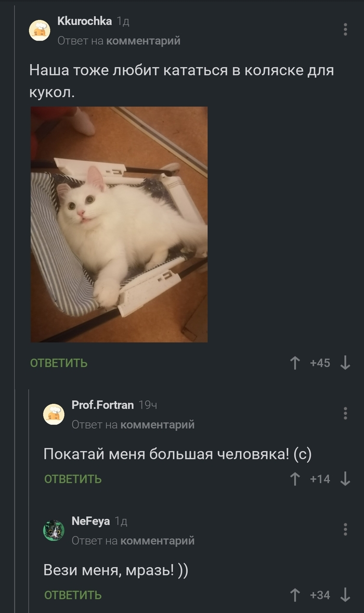Open three-dot menu on Kkurochka's comment
The height and width of the screenshot is (613, 364).
tap(345, 29)
